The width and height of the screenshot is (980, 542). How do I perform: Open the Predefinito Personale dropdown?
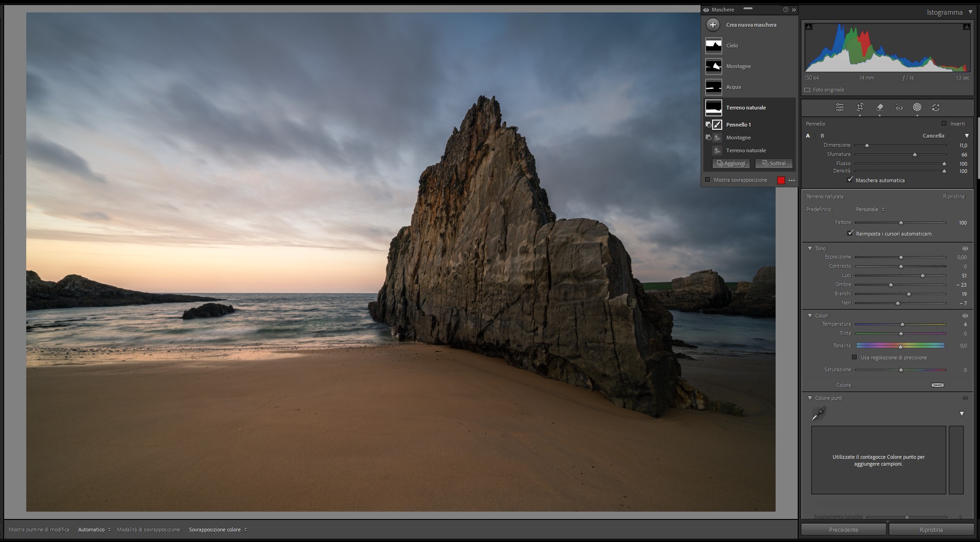point(870,209)
